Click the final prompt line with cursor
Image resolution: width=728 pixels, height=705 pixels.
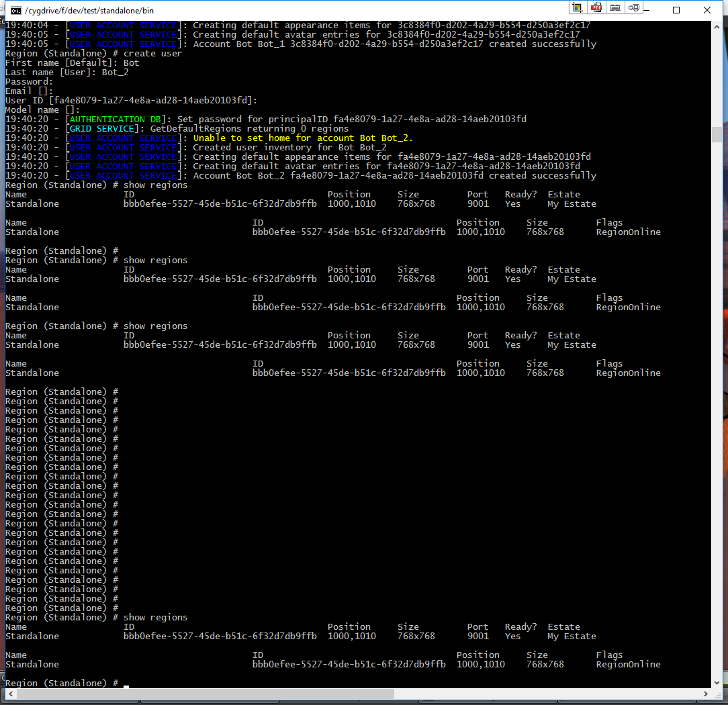[x=67, y=684]
